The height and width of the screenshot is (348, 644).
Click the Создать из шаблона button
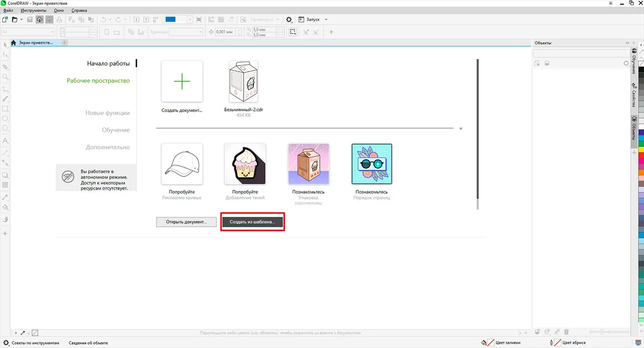click(252, 222)
